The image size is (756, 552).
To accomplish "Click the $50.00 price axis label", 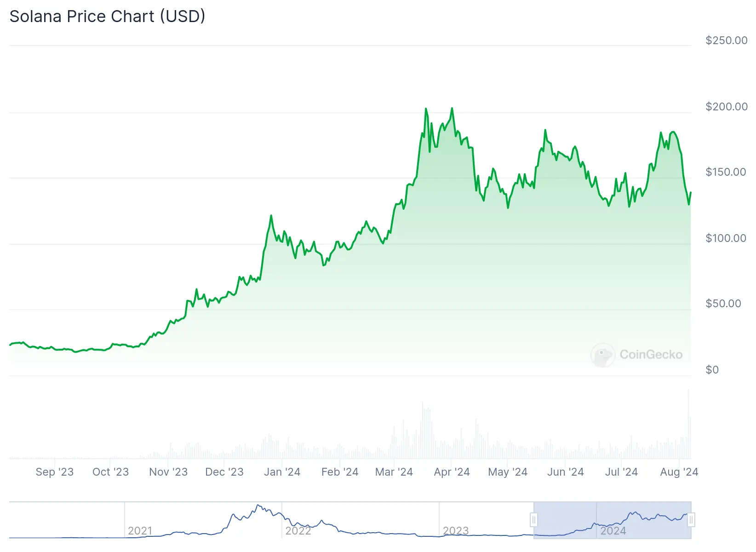I will click(x=723, y=304).
